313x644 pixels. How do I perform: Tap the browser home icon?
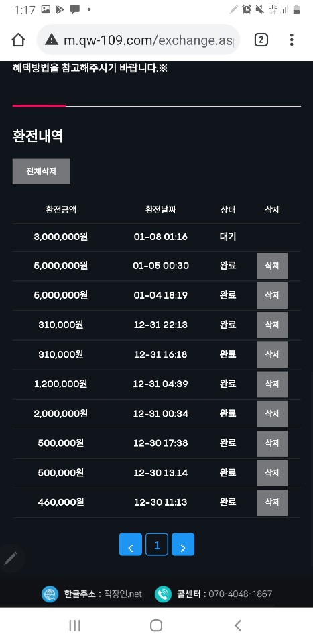(x=19, y=40)
